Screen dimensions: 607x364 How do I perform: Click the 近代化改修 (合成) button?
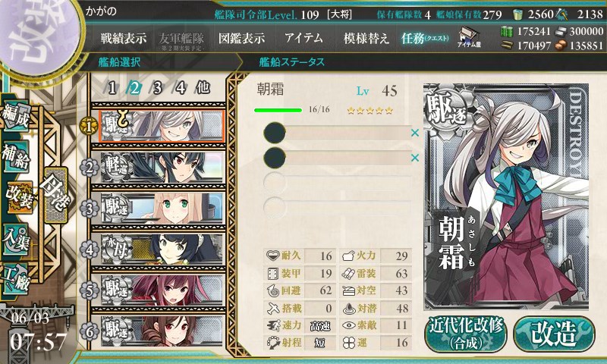click(x=466, y=334)
